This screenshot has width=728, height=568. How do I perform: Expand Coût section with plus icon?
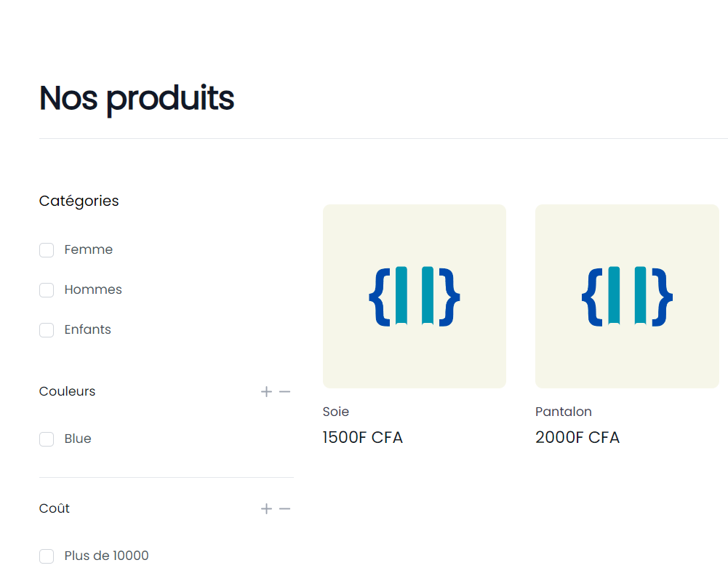(x=266, y=509)
